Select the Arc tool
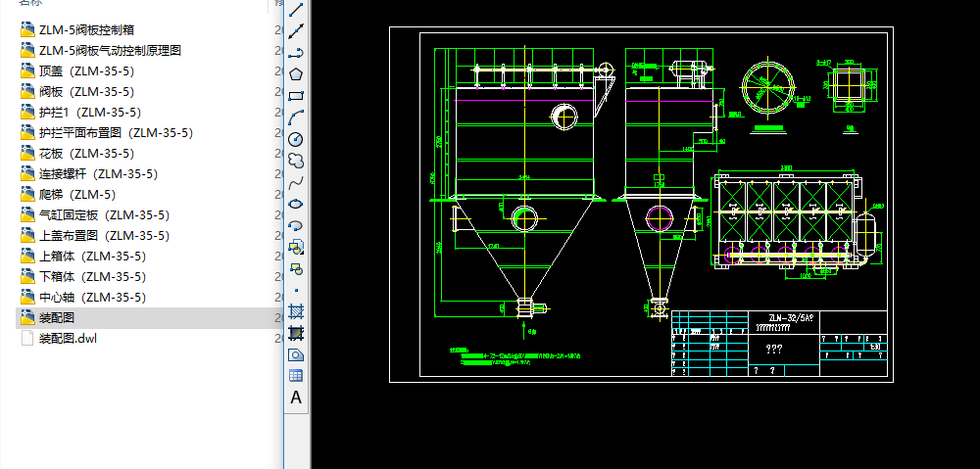Viewport: 980px width, 469px height. (296, 117)
